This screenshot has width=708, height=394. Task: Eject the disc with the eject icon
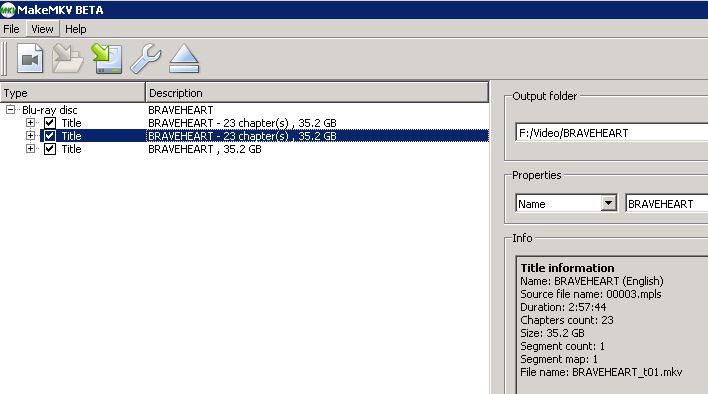184,59
